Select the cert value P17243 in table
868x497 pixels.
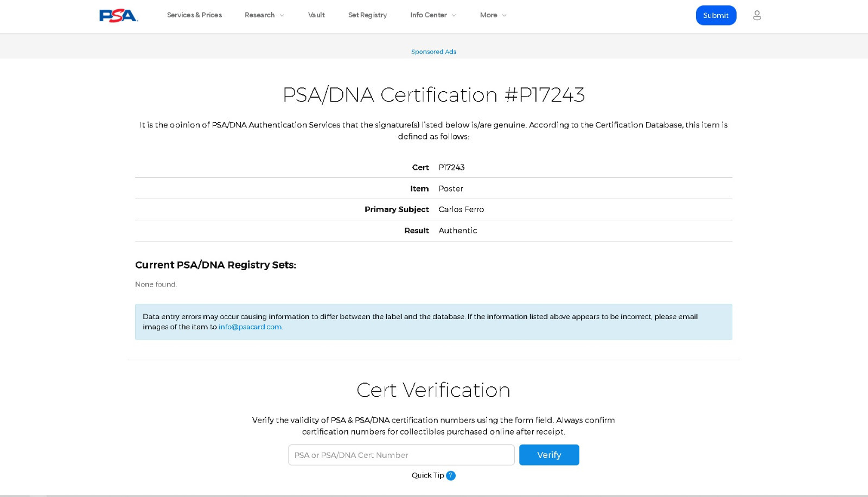click(451, 168)
